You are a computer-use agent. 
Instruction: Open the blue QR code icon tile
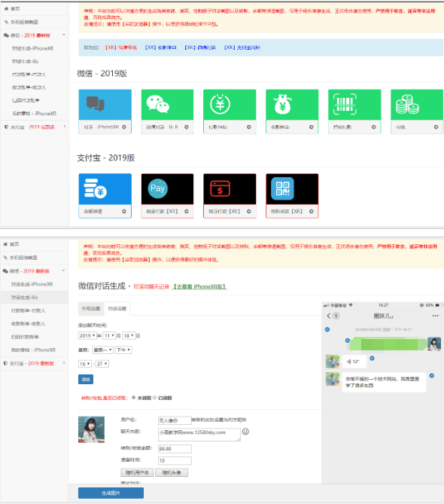click(282, 188)
